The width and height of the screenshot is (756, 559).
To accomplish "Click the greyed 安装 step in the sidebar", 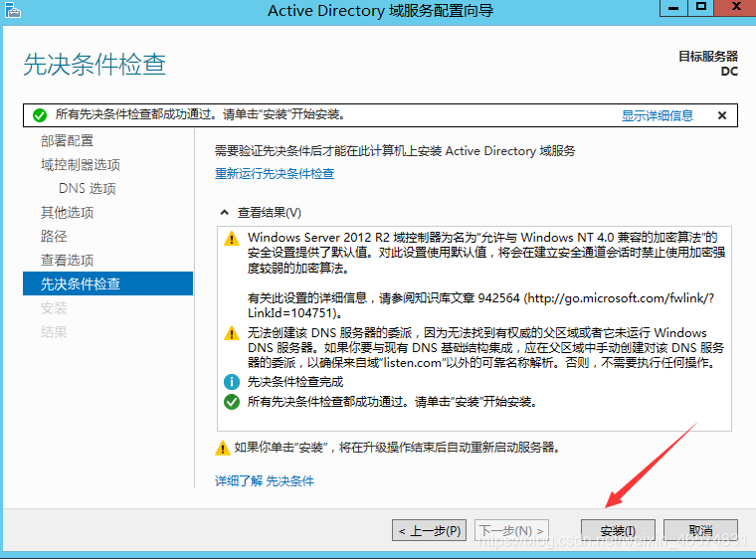I will pos(54,308).
